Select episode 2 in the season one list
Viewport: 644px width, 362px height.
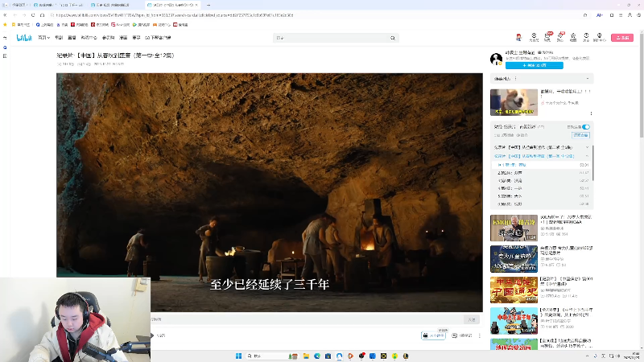pyautogui.click(x=542, y=173)
